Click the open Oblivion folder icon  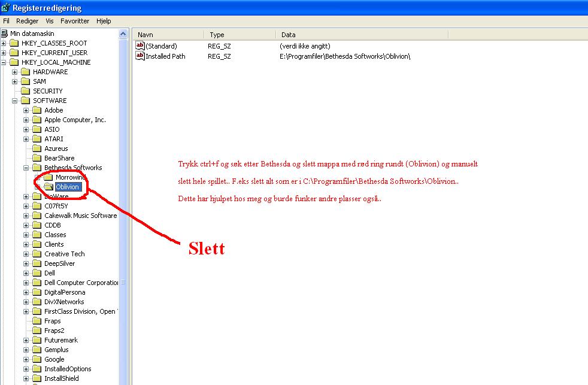[x=49, y=187]
